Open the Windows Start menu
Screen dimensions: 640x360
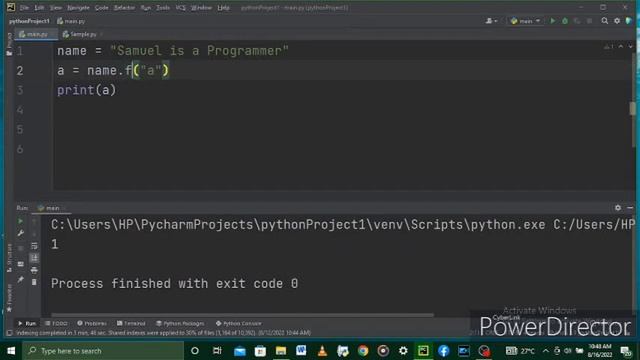[x=11, y=351]
